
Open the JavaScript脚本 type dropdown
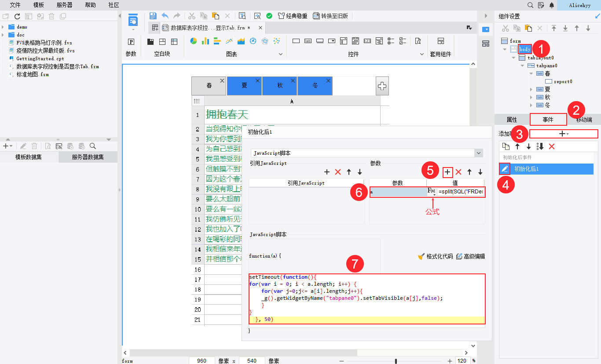click(x=479, y=153)
